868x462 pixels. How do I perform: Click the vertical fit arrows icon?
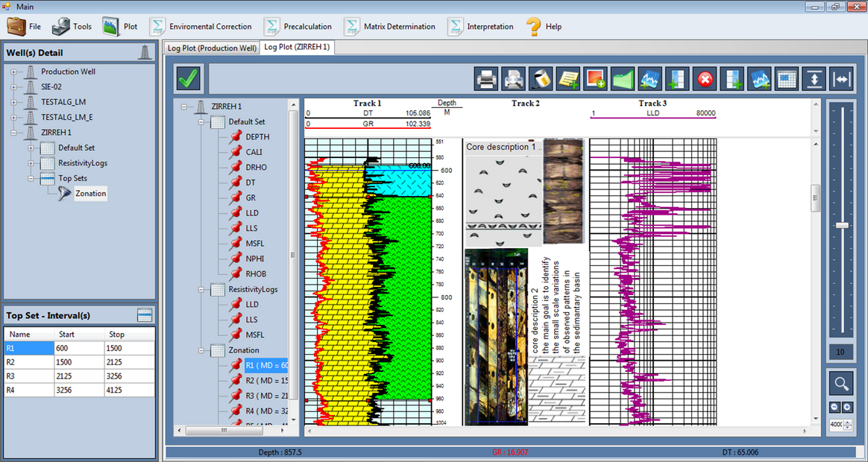coord(814,78)
